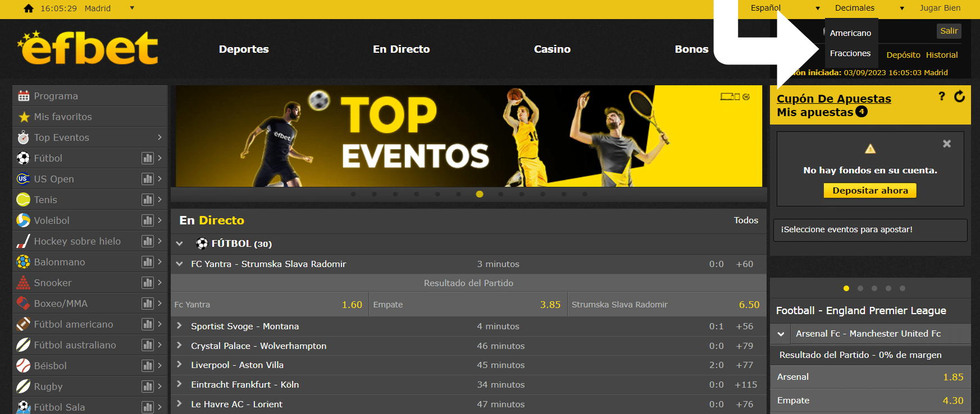Image resolution: width=980 pixels, height=414 pixels.
Task: Select the first banner carousel dot
Action: [x=353, y=194]
